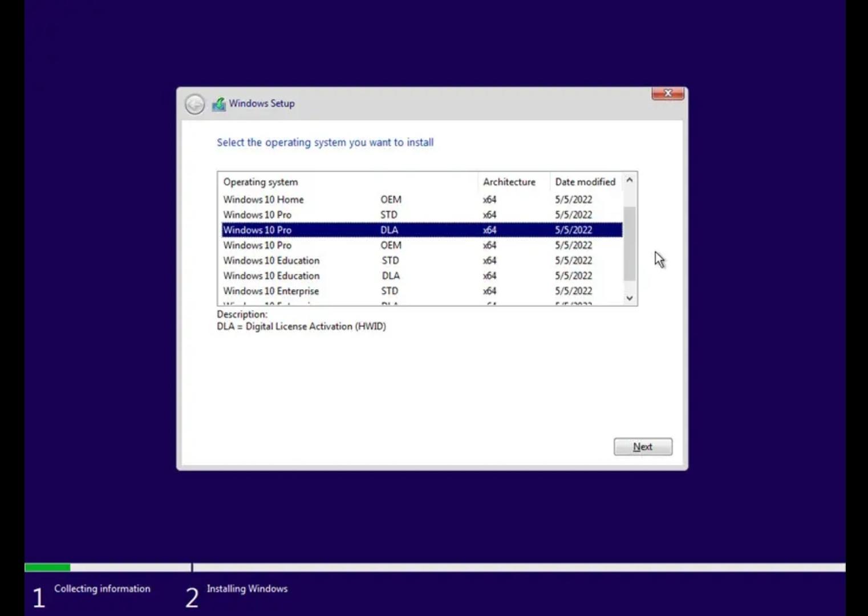The height and width of the screenshot is (616, 868).
Task: Go back with the round back arrow
Action: pos(194,104)
